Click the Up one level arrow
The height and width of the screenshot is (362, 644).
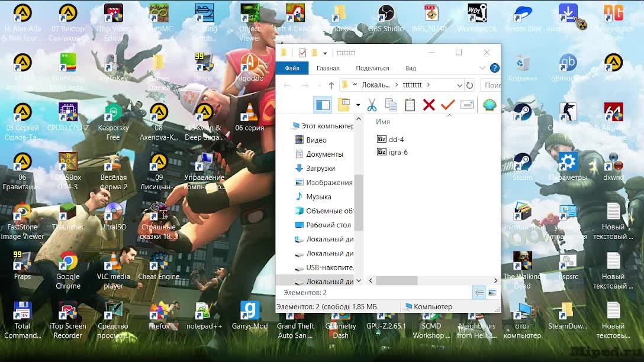pos(331,85)
